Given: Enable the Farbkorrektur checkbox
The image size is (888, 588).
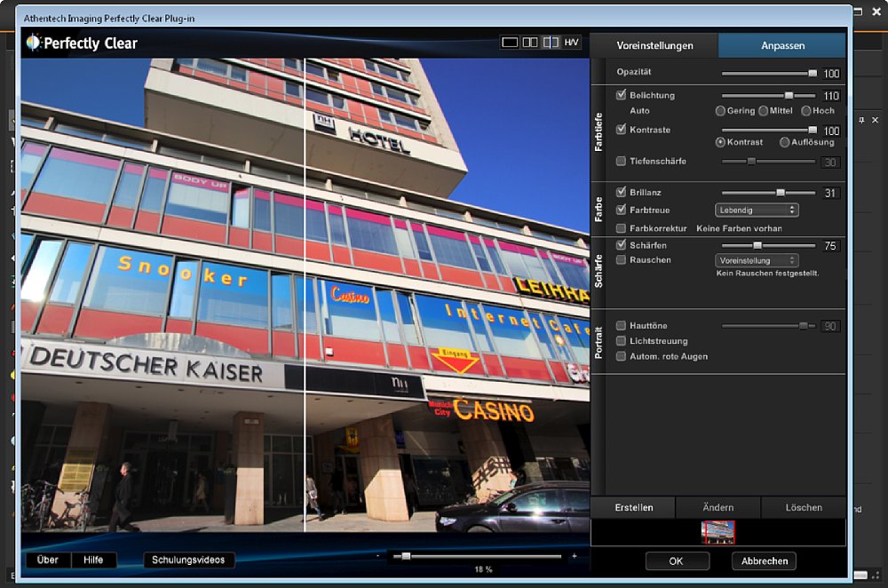Looking at the screenshot, I should (x=621, y=227).
